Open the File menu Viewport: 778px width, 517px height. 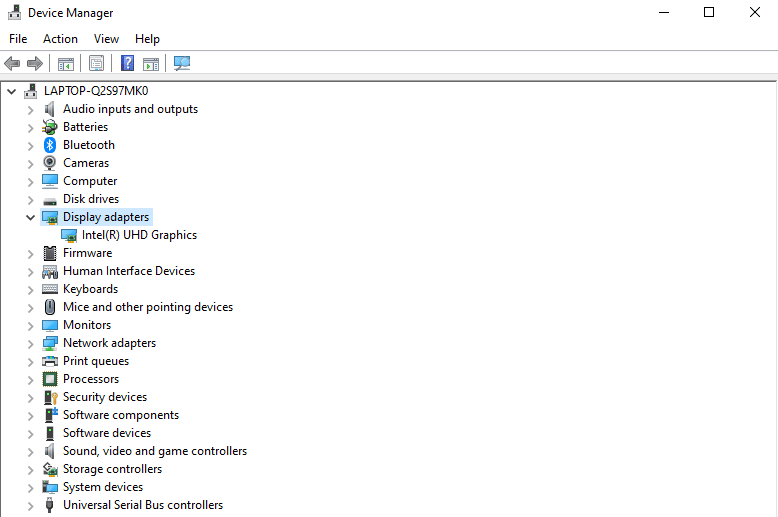point(18,39)
